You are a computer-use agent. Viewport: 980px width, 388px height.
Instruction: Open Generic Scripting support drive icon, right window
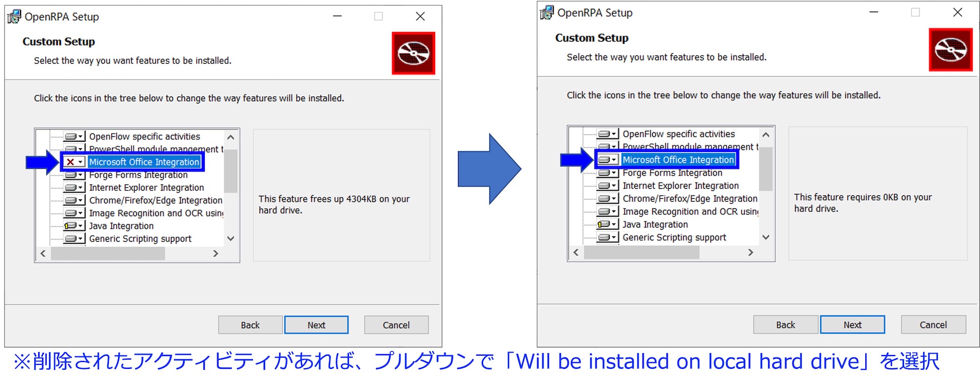click(x=608, y=237)
